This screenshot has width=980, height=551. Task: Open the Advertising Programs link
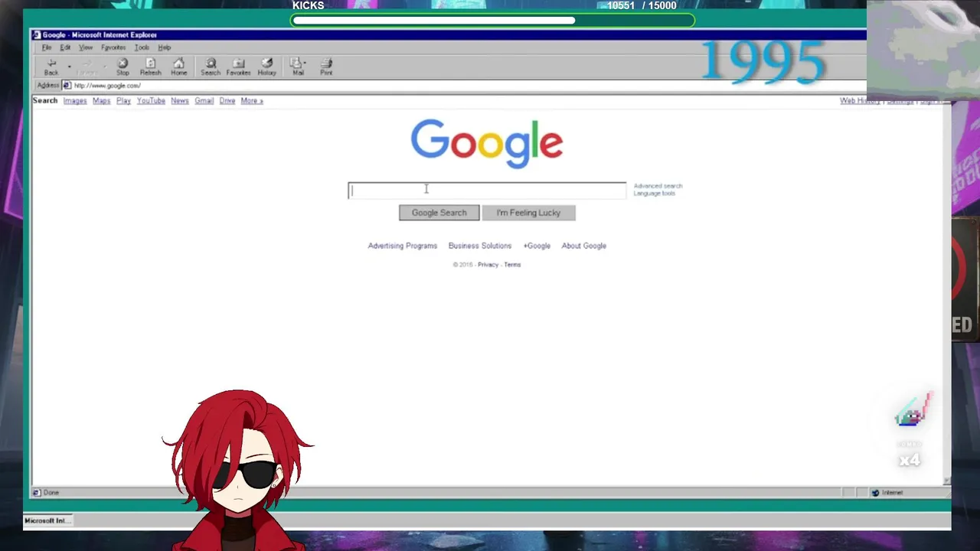click(x=403, y=246)
